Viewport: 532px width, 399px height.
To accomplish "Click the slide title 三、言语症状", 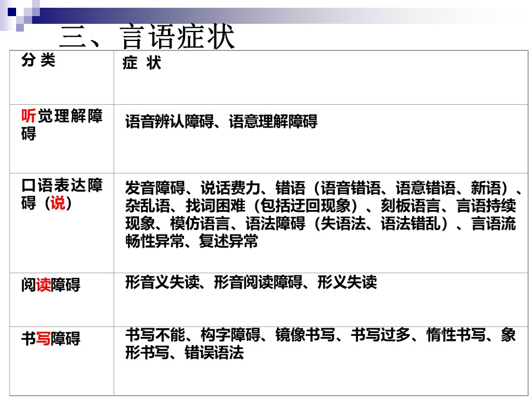I will 147,37.
